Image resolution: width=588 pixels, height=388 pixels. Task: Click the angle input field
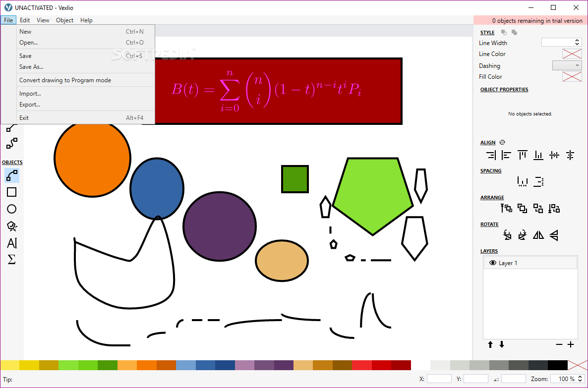click(x=513, y=379)
